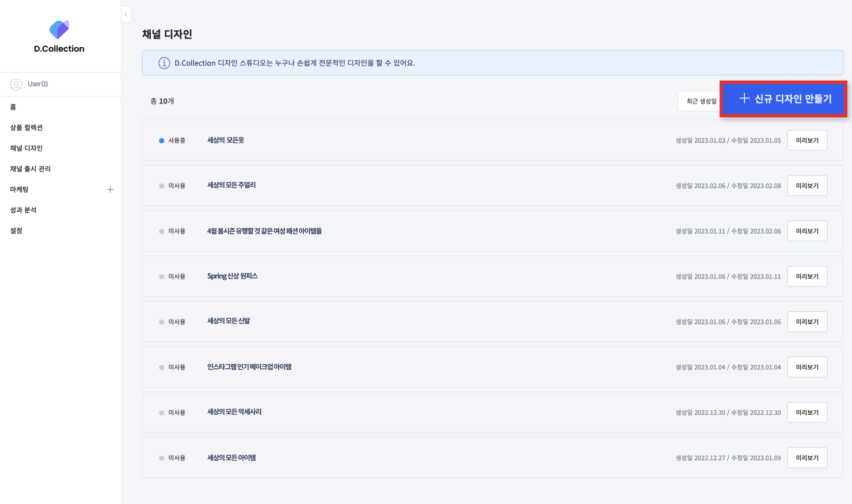Click the date text 생성일 2023.01.03

point(701,140)
